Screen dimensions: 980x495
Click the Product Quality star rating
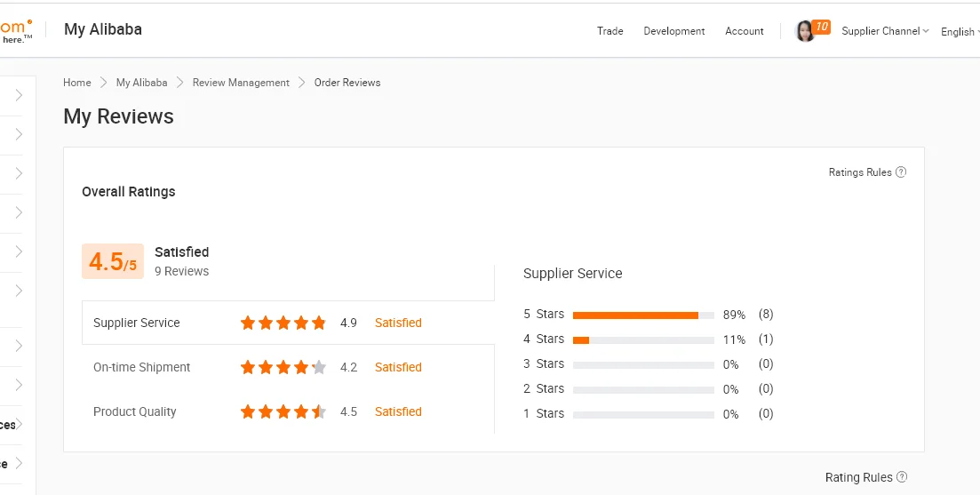283,411
